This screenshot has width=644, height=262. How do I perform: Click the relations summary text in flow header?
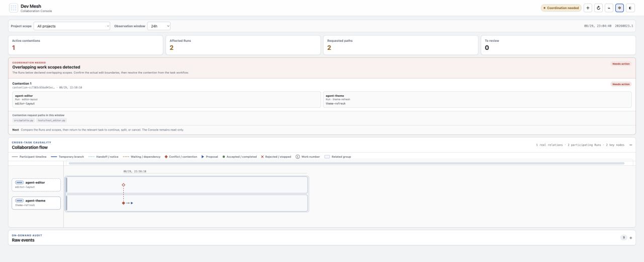(580, 145)
